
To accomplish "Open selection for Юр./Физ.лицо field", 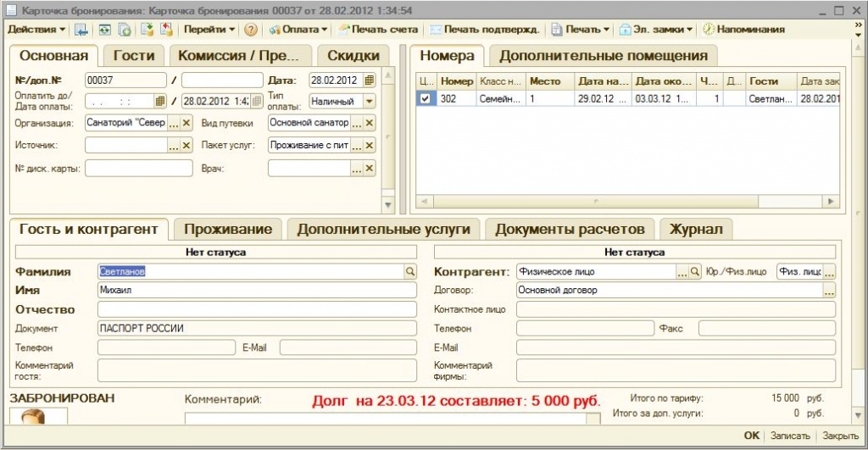I will (829, 272).
